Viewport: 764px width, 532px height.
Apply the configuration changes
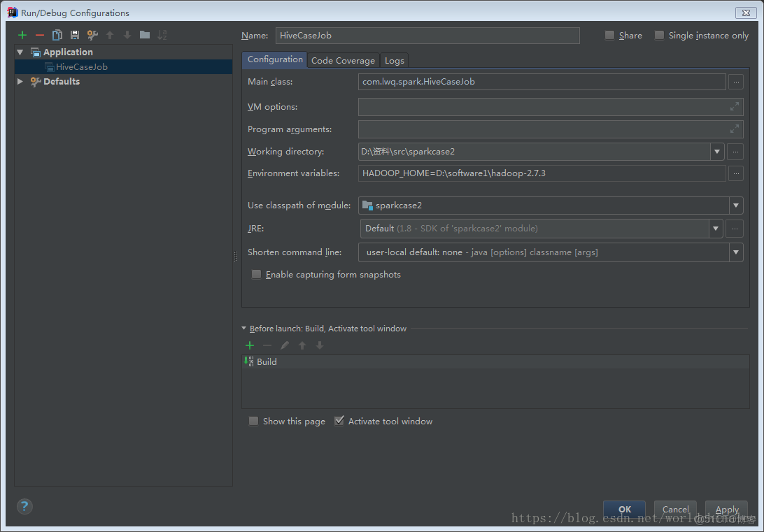pyautogui.click(x=726, y=510)
